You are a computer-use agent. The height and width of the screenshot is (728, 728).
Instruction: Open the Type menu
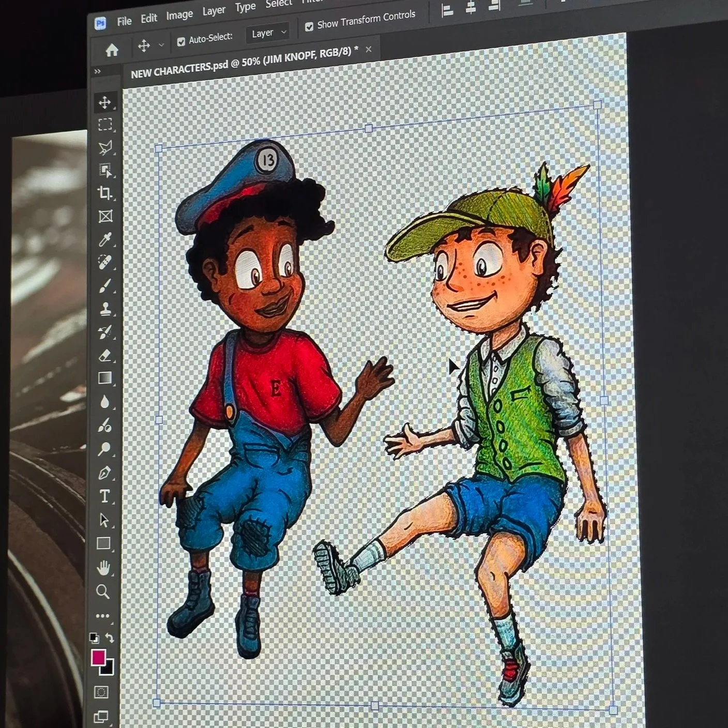(245, 7)
